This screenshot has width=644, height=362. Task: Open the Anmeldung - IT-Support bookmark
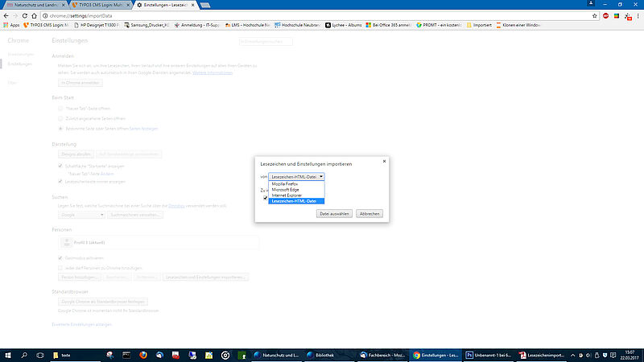(197, 25)
